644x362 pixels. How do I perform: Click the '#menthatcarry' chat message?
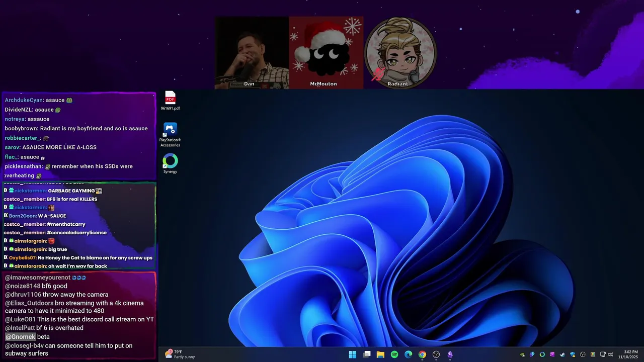[x=66, y=224]
